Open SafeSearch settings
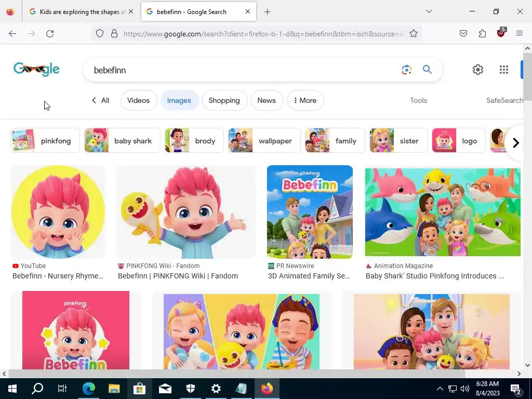This screenshot has width=532, height=399. pyautogui.click(x=504, y=100)
